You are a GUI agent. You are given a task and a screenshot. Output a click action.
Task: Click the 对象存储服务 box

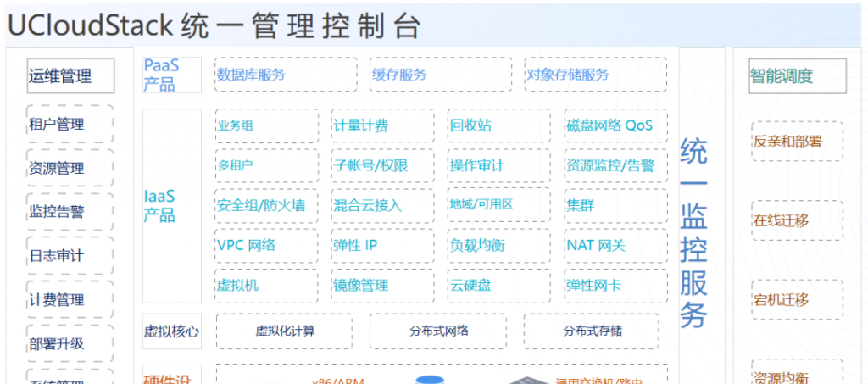[596, 74]
